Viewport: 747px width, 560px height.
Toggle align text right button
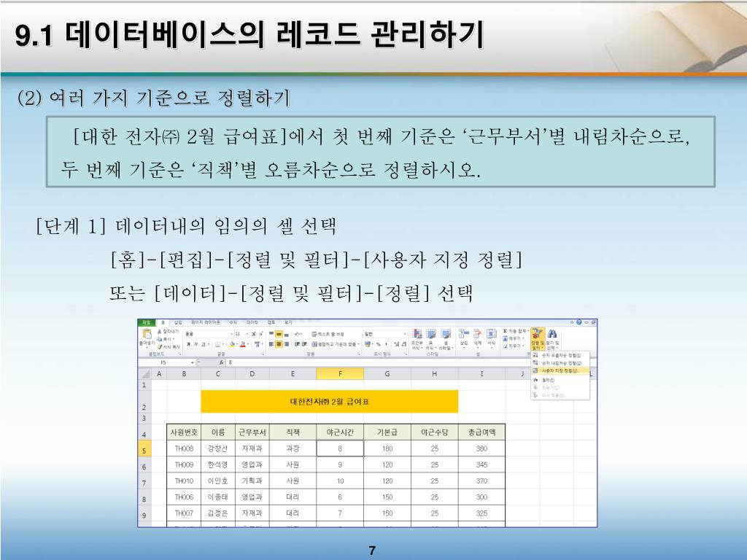pyautogui.click(x=286, y=344)
